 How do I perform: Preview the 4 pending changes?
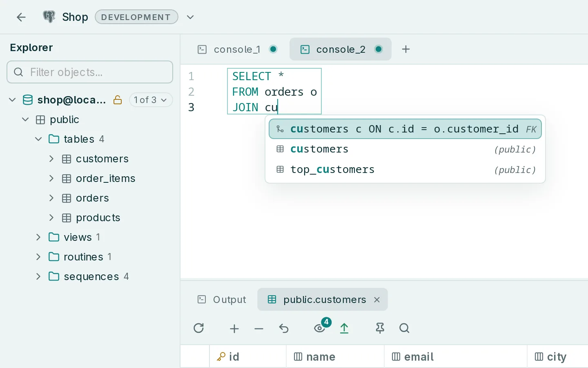pyautogui.click(x=320, y=328)
